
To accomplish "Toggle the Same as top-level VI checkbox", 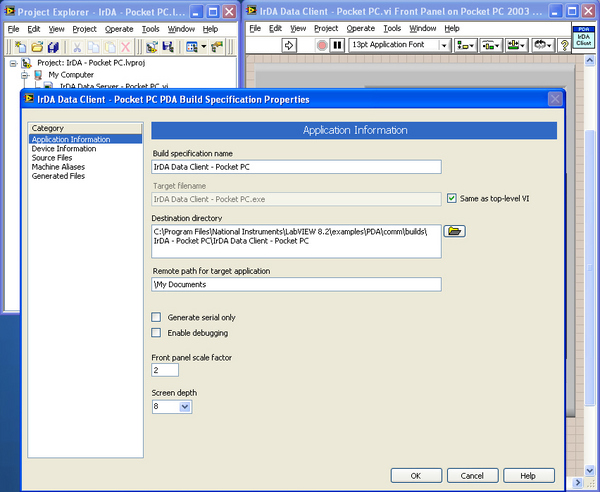I will [452, 198].
